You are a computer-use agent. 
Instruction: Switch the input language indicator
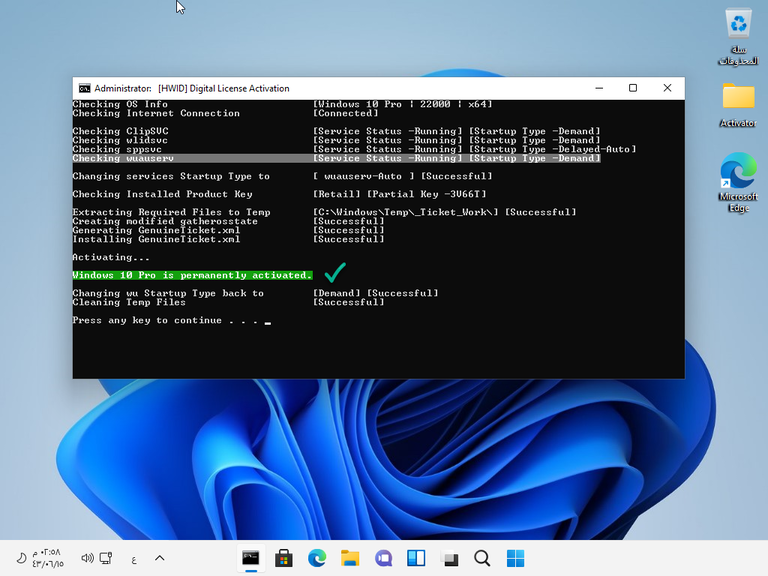[x=134, y=559]
